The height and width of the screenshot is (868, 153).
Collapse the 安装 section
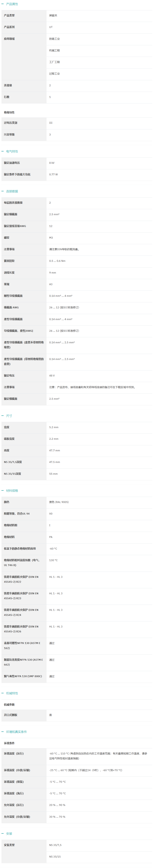coord(7,833)
